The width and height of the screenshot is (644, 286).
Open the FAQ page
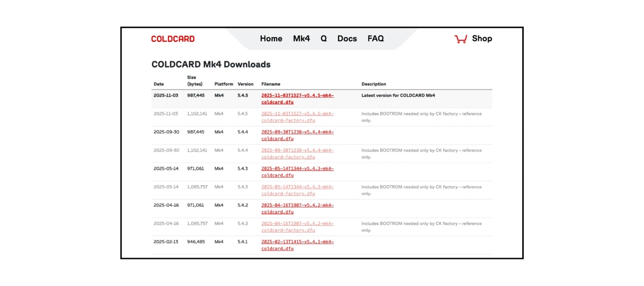tap(375, 38)
